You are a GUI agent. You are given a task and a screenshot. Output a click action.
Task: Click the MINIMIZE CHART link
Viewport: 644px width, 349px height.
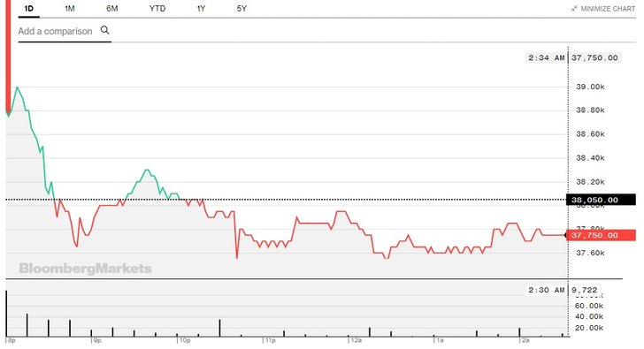608,9
